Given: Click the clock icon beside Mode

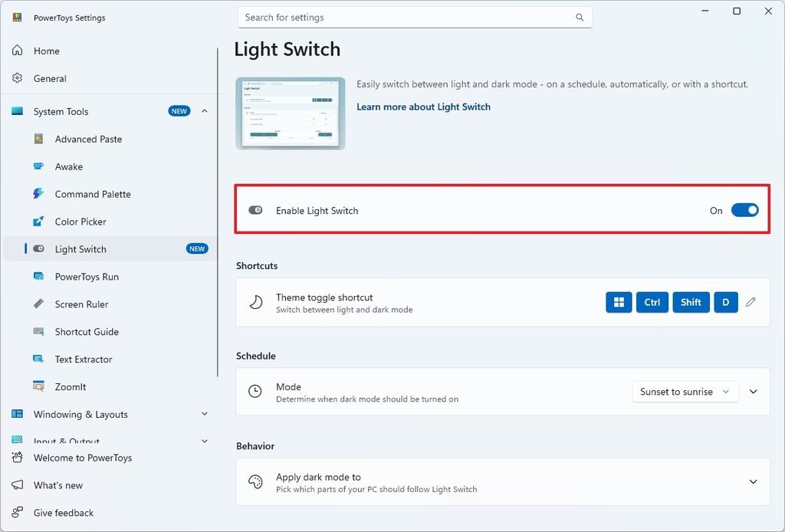Looking at the screenshot, I should (x=255, y=392).
